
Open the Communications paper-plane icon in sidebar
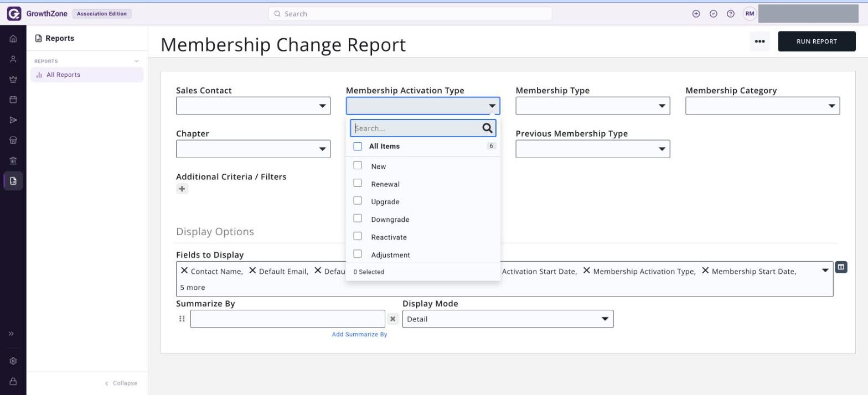[x=13, y=120]
